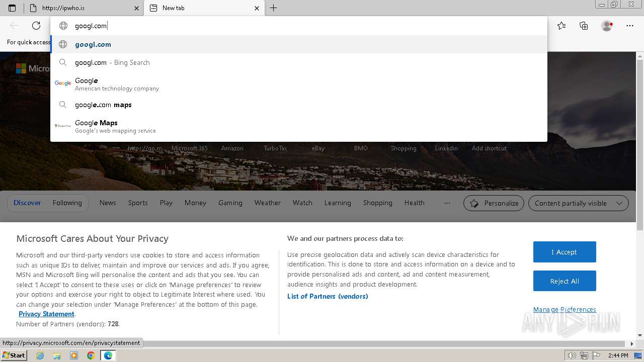Click Add shortcut tile
The width and height of the screenshot is (644, 362).
[x=489, y=148]
